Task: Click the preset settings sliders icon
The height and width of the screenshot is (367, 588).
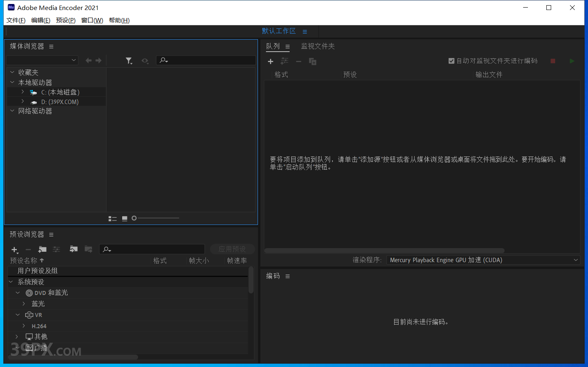Action: coord(56,249)
